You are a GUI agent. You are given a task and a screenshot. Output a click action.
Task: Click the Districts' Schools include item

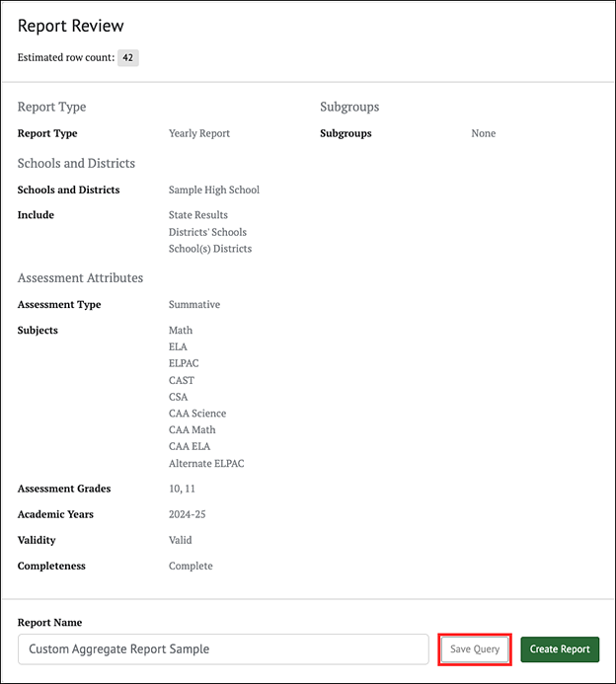[207, 232]
